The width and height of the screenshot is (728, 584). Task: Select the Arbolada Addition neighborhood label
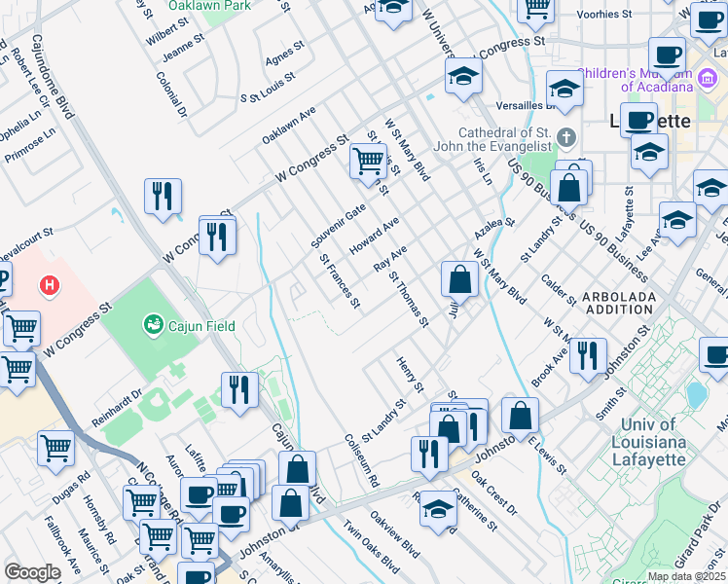[619, 303]
